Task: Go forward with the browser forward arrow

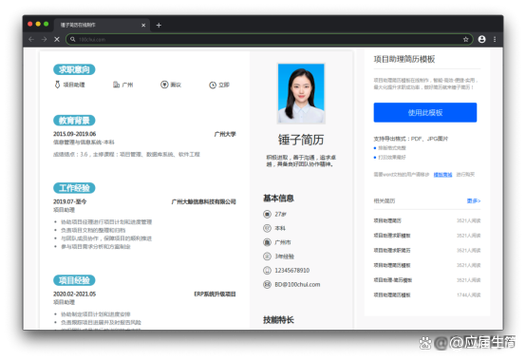Action: [x=44, y=39]
